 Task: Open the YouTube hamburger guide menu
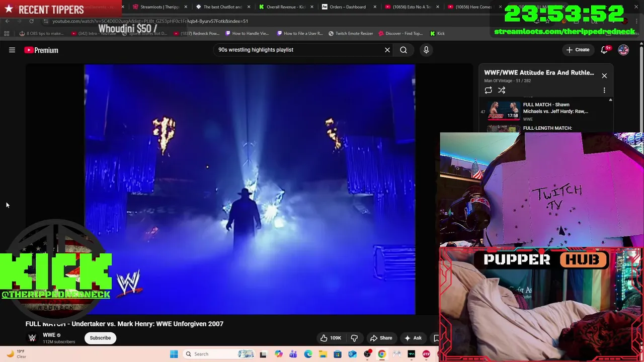[12, 50]
